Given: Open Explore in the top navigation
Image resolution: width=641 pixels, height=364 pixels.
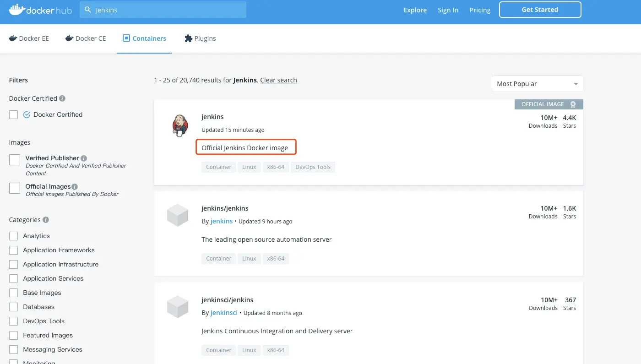Looking at the screenshot, I should pyautogui.click(x=415, y=10).
